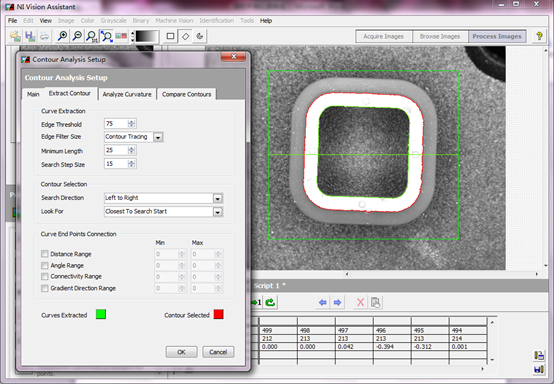
Task: Enable the Gradient Direction Range checkbox
Action: click(45, 288)
